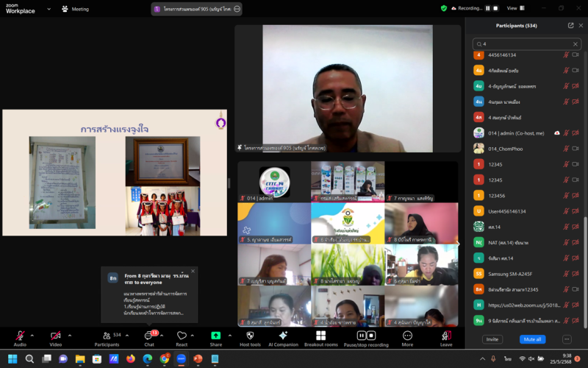Turn on camera with Video button

tap(56, 339)
